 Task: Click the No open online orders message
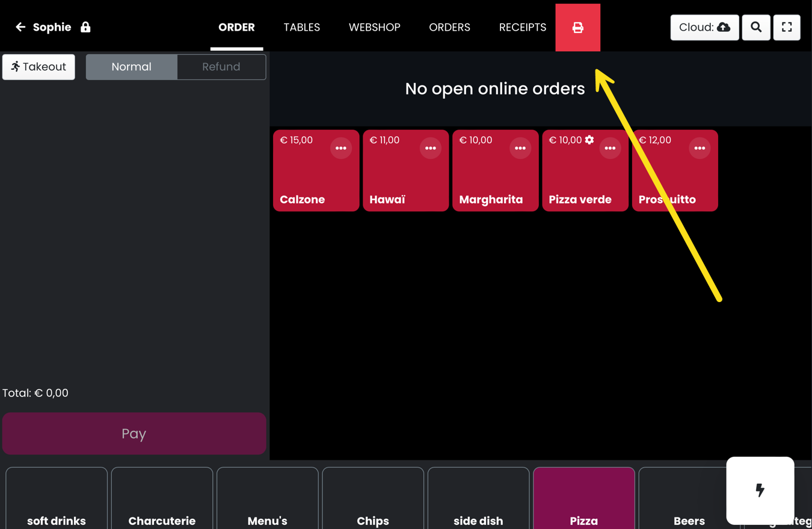pyautogui.click(x=495, y=88)
